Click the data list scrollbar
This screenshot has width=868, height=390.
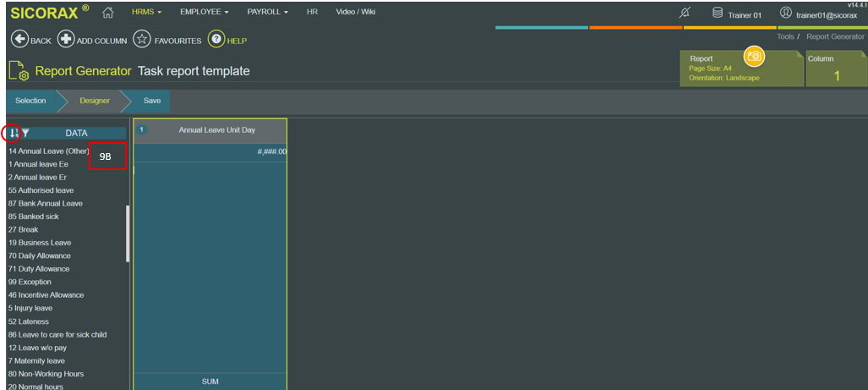[x=128, y=233]
